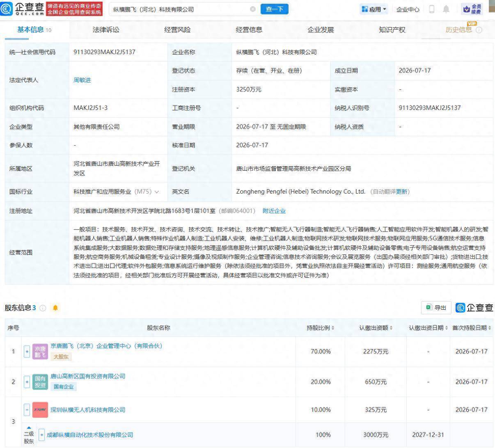This screenshot has height=448, width=495.
Task: Open 深圳纵横无人机科技有限公司 link
Action: point(88,410)
